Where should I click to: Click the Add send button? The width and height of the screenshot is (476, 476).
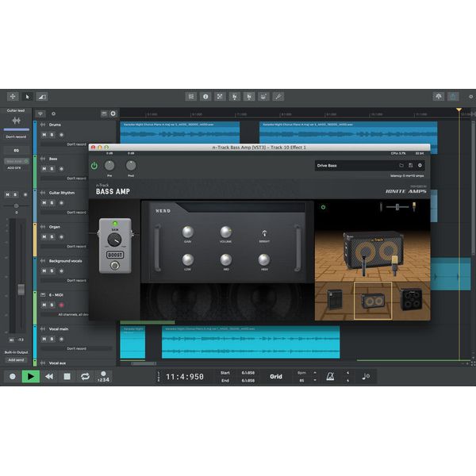[16, 360]
